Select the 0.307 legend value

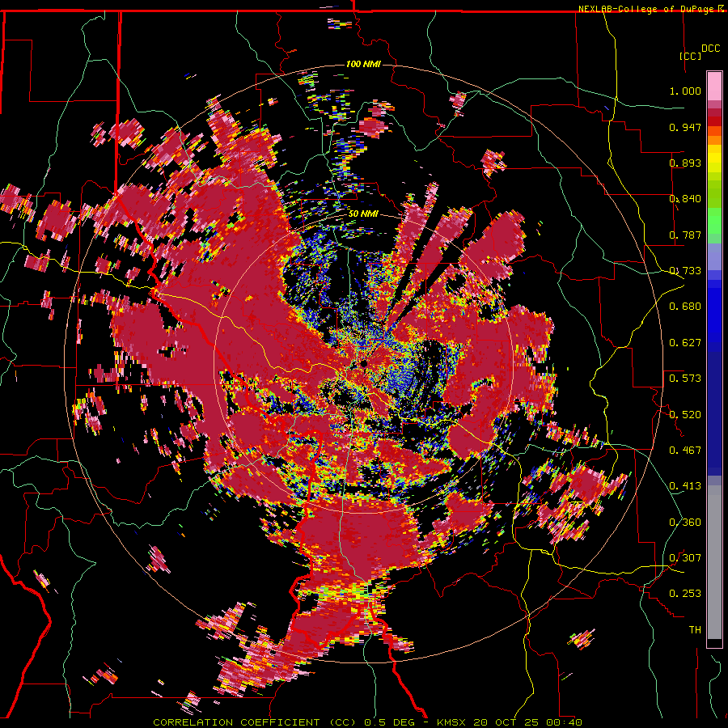(685, 558)
